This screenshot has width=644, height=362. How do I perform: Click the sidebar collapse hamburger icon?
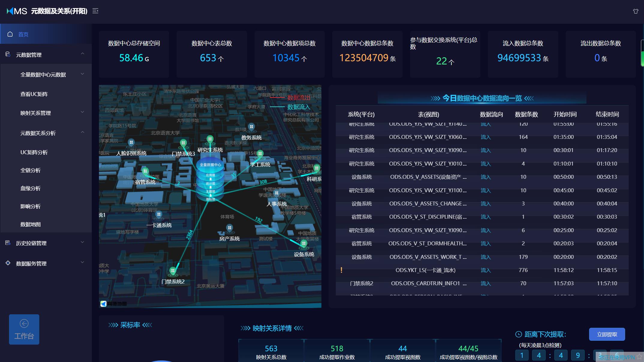pyautogui.click(x=95, y=11)
